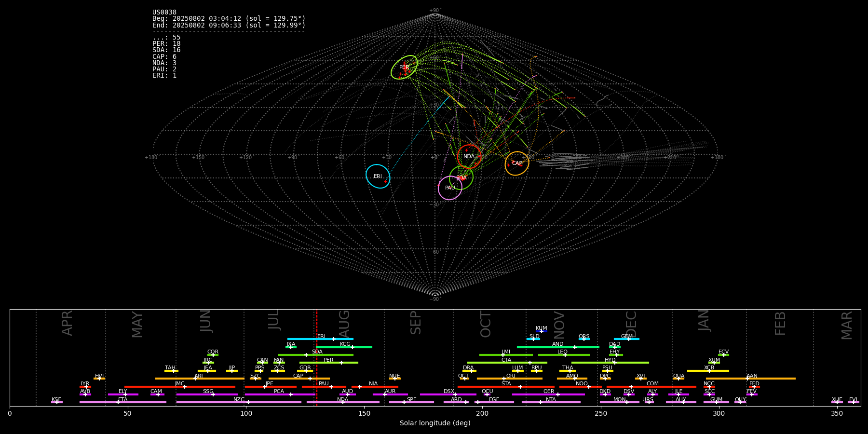868x434 pixels.
Task: Click the FEB month label on timeline
Action: pyautogui.click(x=780, y=323)
